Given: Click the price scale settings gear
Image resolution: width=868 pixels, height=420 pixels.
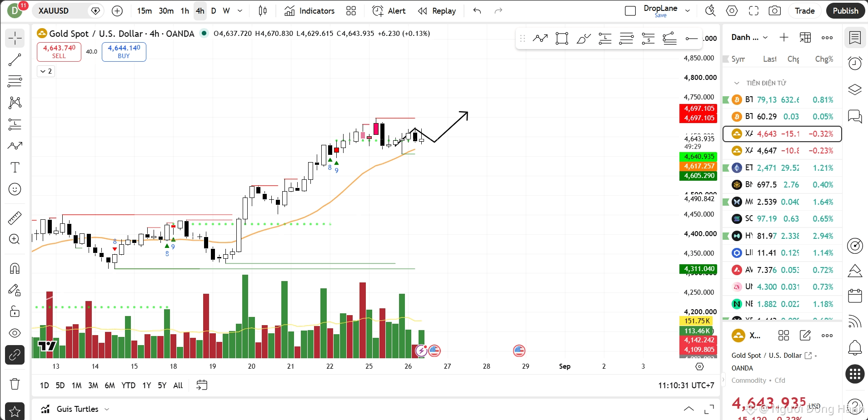Looking at the screenshot, I should point(700,366).
